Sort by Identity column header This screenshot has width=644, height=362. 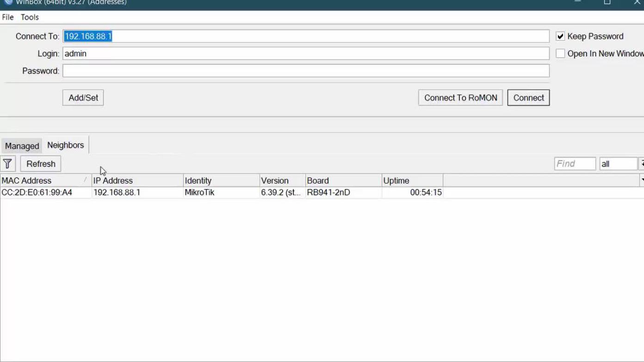point(222,181)
